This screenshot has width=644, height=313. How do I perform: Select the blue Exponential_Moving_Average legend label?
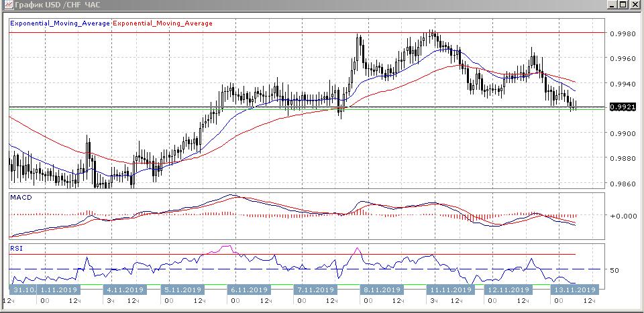click(x=60, y=23)
